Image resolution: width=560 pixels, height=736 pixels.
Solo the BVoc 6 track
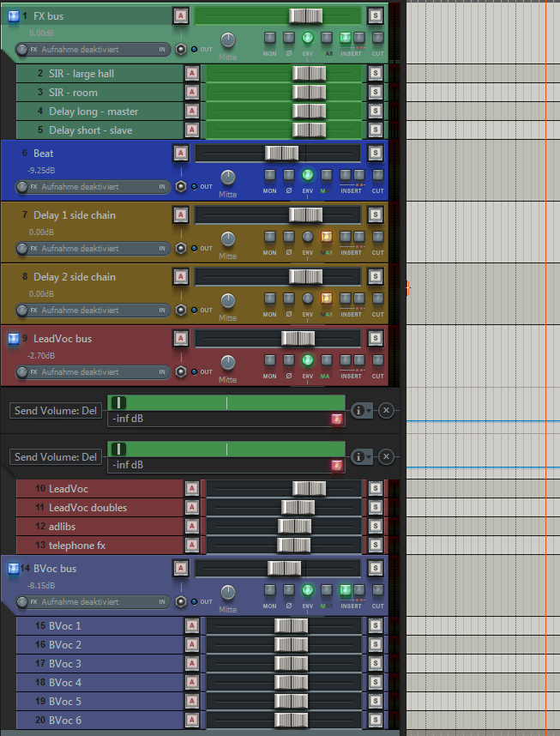coord(375,720)
